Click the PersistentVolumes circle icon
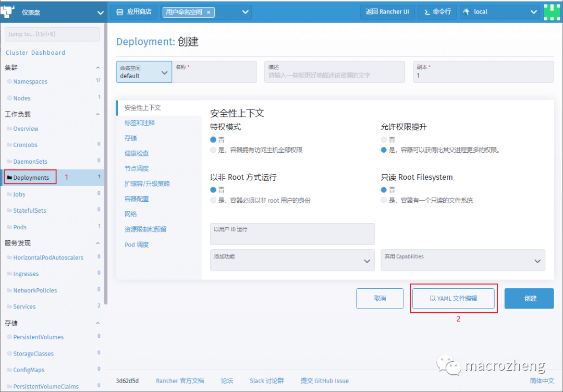This screenshot has width=563, height=392. click(9, 337)
